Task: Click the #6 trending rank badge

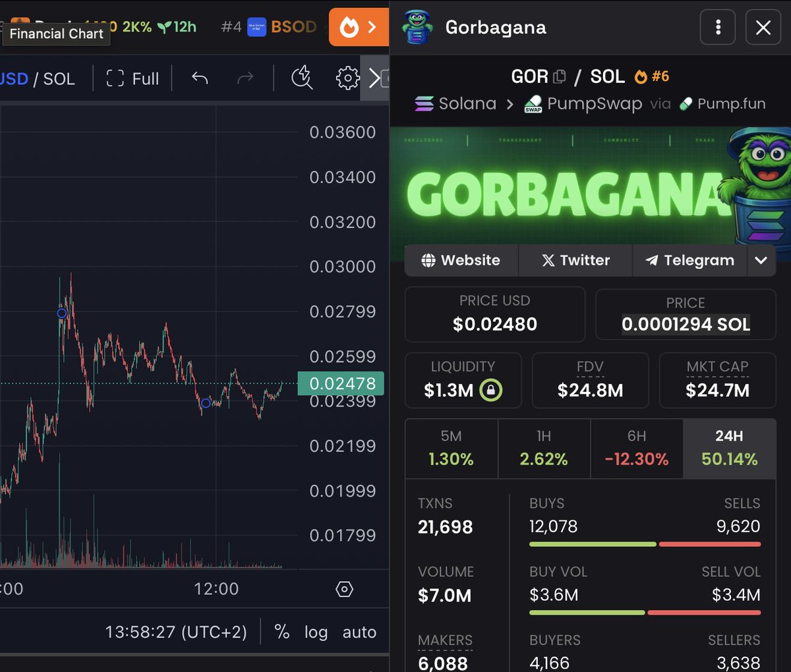Action: [652, 76]
